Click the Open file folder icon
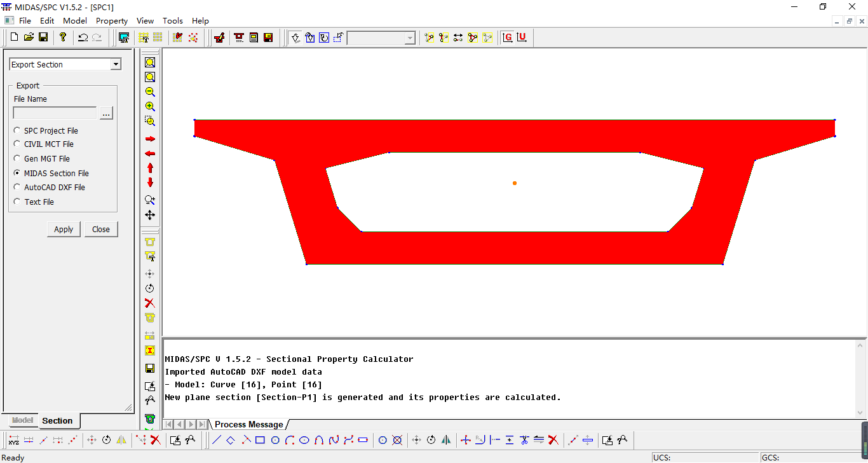 click(x=29, y=38)
